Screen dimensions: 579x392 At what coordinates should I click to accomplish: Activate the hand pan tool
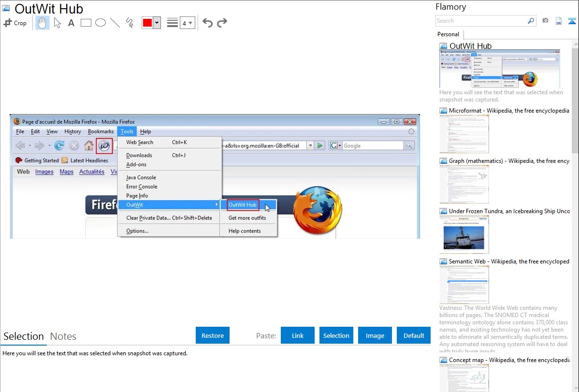coord(42,23)
